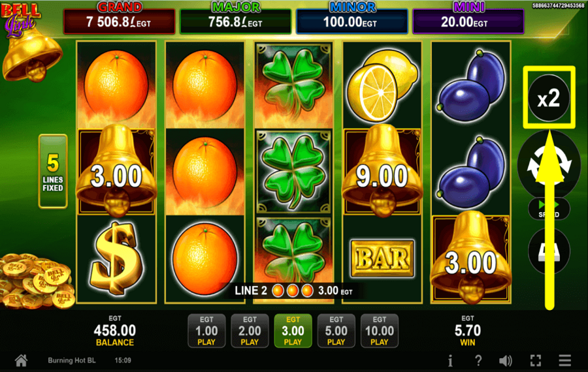Select the 2.00 EGT play bet
This screenshot has height=372, width=588.
[x=250, y=331]
